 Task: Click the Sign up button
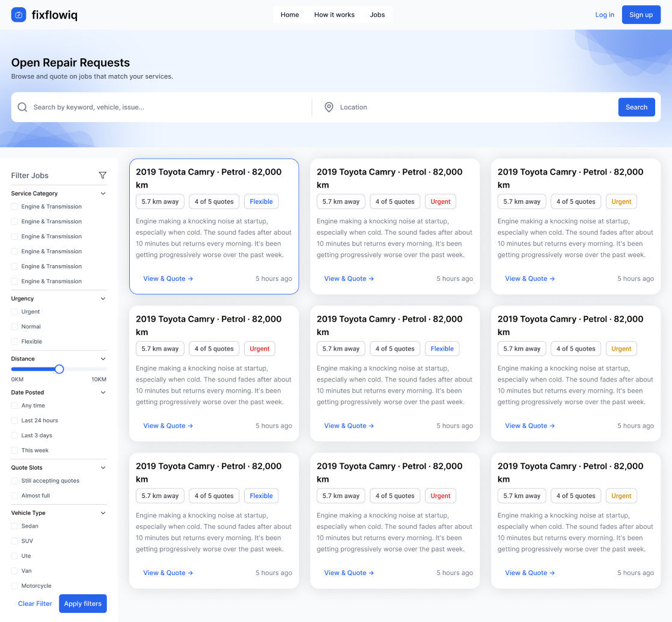pos(641,14)
